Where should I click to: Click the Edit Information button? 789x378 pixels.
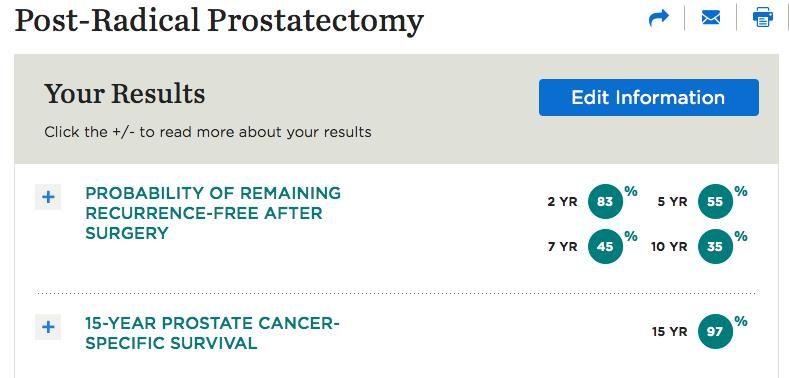point(649,97)
